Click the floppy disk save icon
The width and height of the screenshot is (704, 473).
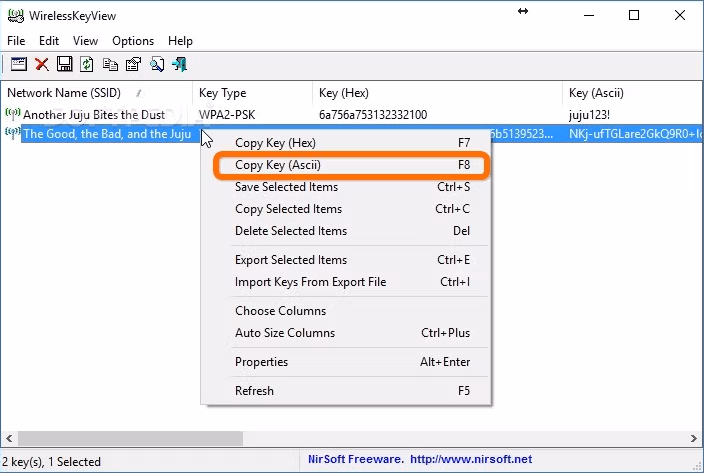65,64
